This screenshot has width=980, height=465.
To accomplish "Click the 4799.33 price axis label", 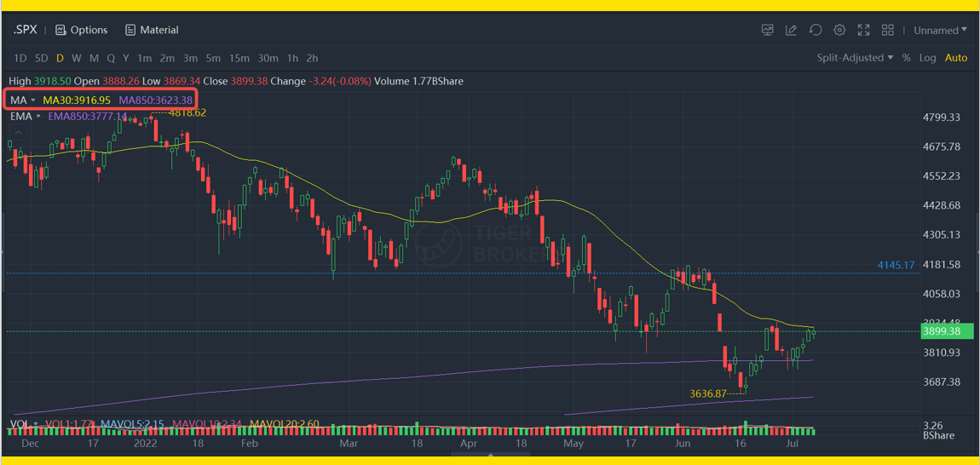I will pos(943,118).
